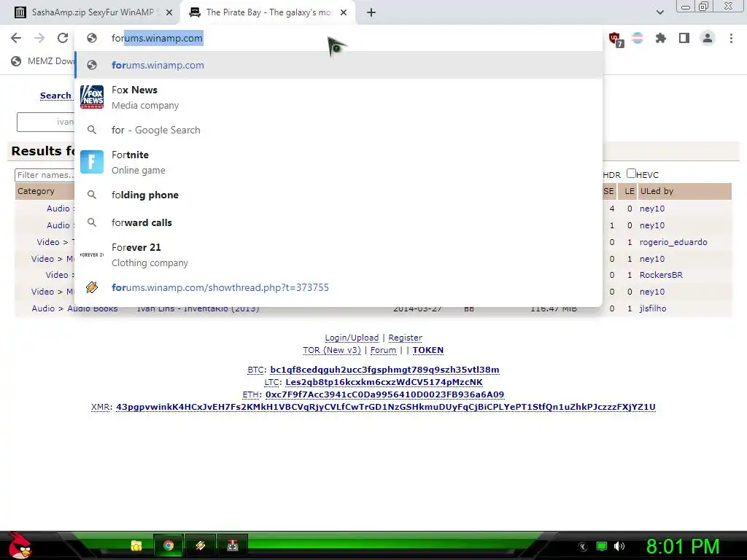Expand the tab search chevron
747x560 pixels.
tap(659, 12)
